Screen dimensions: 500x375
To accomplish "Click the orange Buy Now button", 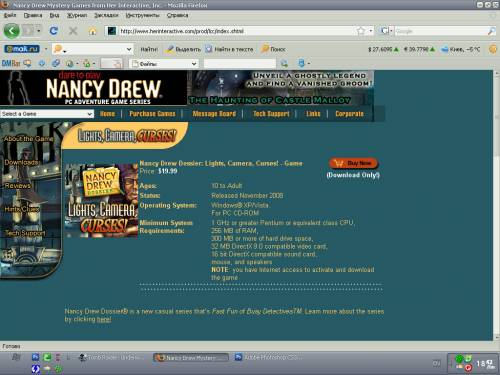I will pyautogui.click(x=353, y=163).
